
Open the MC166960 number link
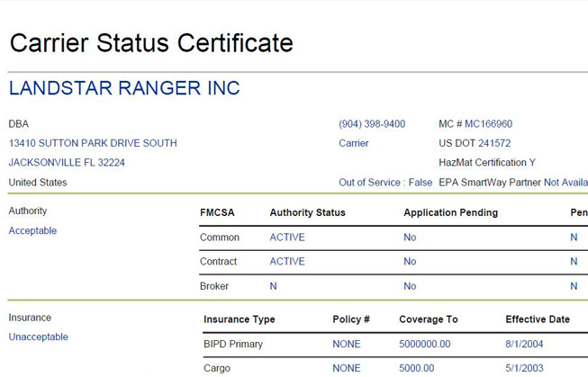488,124
